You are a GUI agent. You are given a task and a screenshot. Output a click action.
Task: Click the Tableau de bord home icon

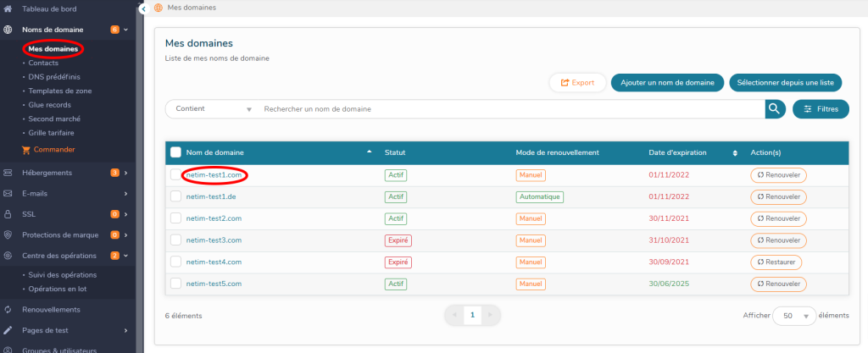click(8, 9)
